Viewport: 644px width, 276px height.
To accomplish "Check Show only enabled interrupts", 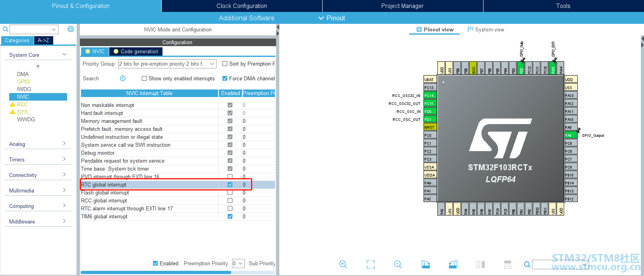I will click(144, 78).
